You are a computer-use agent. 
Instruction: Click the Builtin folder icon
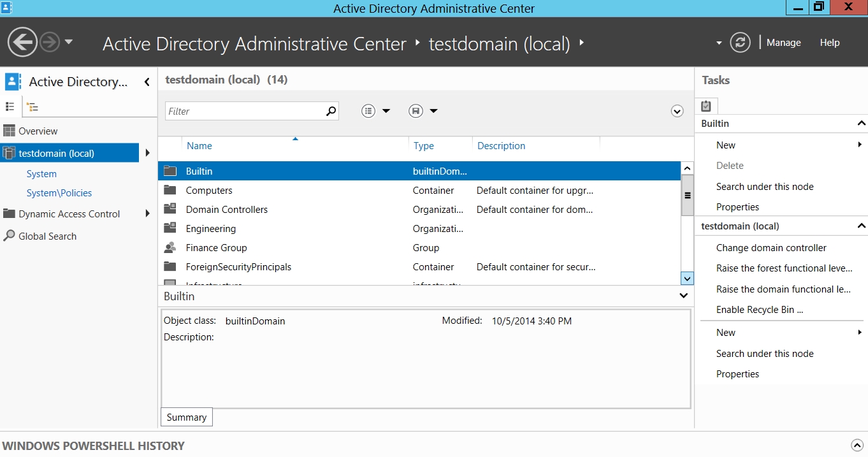pos(170,171)
